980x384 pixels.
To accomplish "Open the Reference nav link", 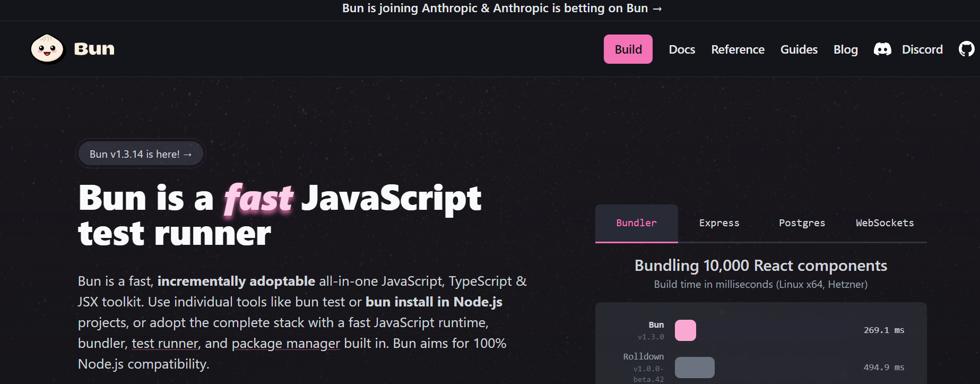I will pos(738,49).
